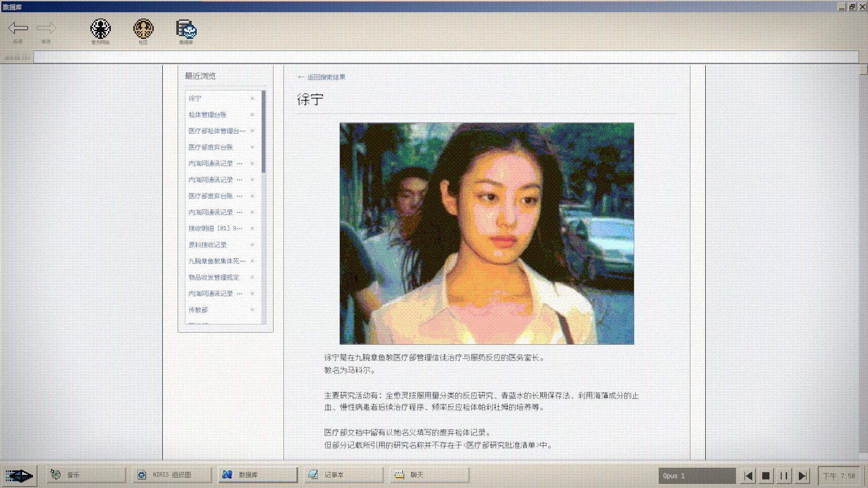Image resolution: width=868 pixels, height=488 pixels.
Task: Open 接收明细 [01] recent entry
Action: click(216, 228)
